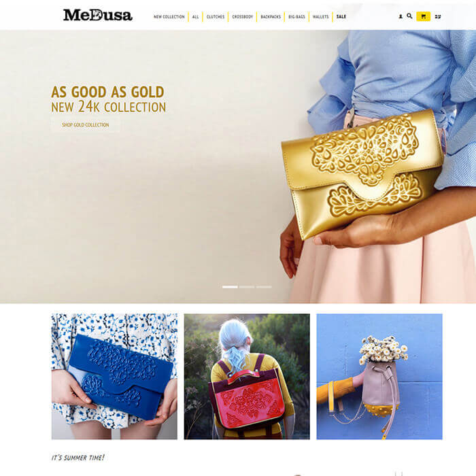Open the Wallets category

(320, 17)
